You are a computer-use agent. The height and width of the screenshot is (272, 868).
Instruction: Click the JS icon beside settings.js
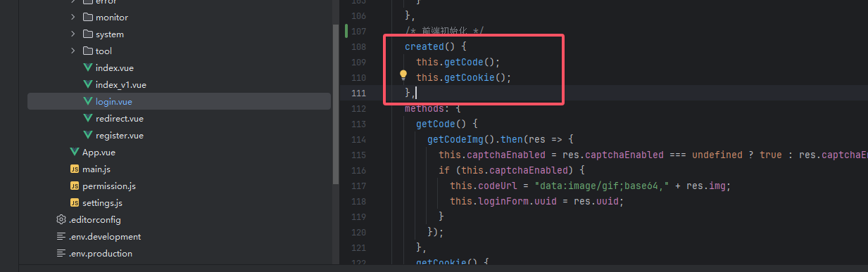click(75, 202)
